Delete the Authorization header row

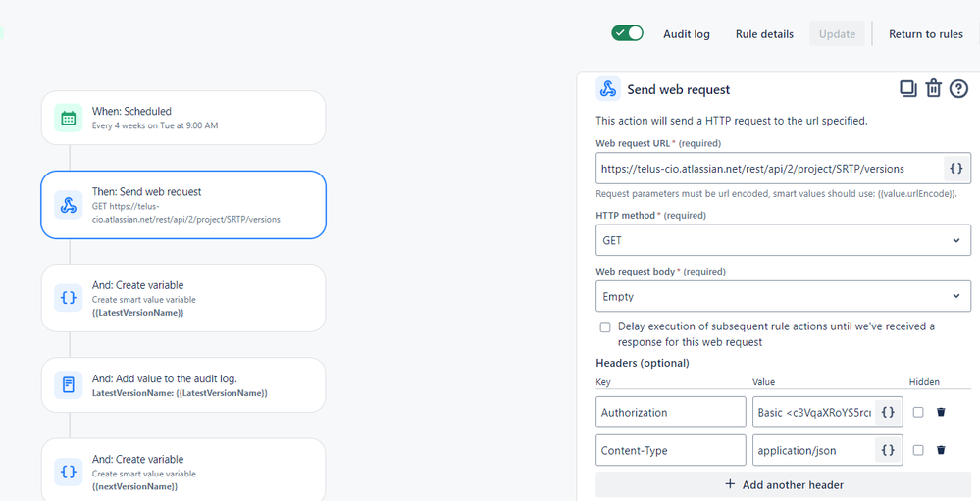pos(941,412)
